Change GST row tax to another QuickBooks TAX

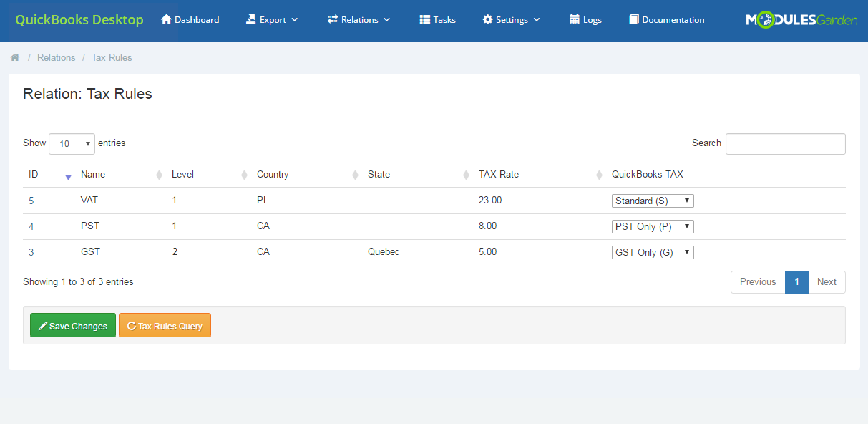click(652, 252)
